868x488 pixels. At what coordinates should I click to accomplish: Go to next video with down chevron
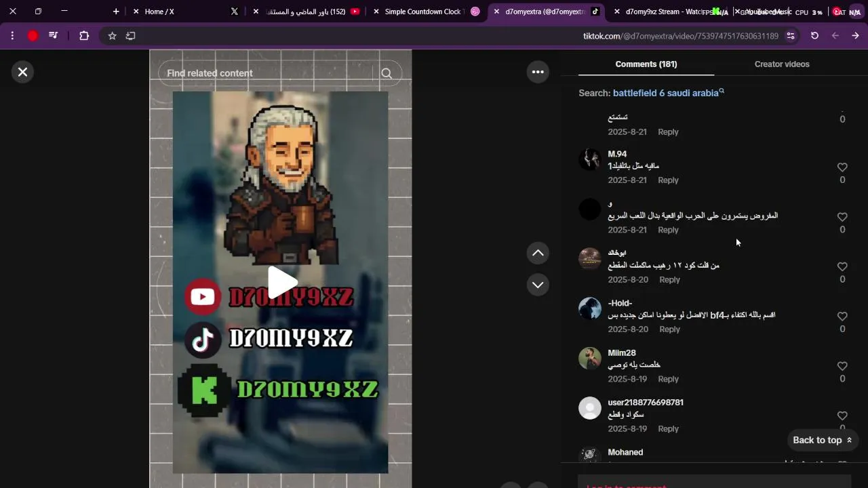click(x=538, y=285)
